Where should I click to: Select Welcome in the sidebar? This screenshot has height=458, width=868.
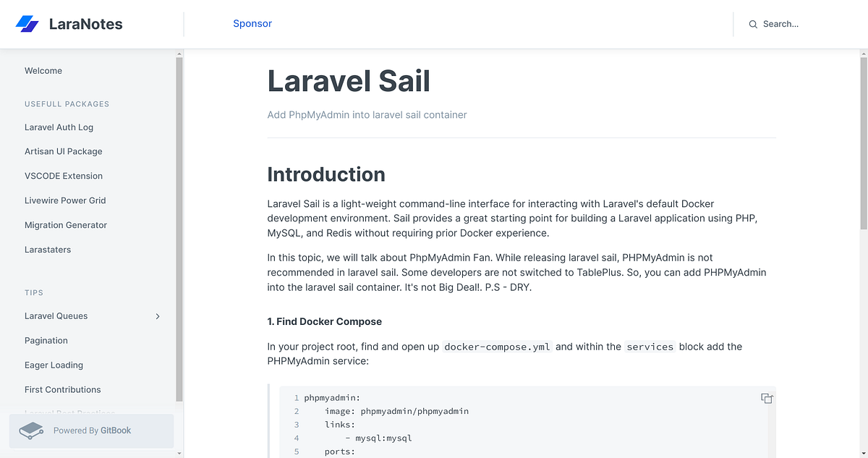43,70
